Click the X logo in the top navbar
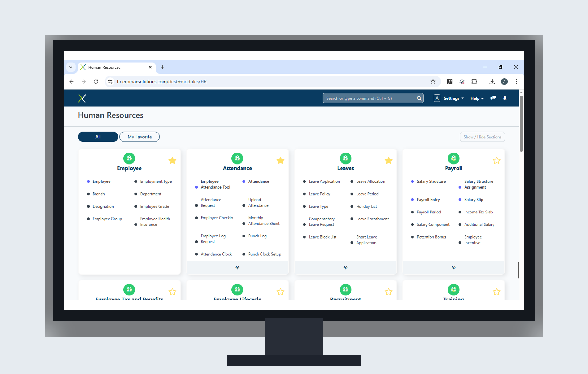588x374 pixels. tap(82, 98)
